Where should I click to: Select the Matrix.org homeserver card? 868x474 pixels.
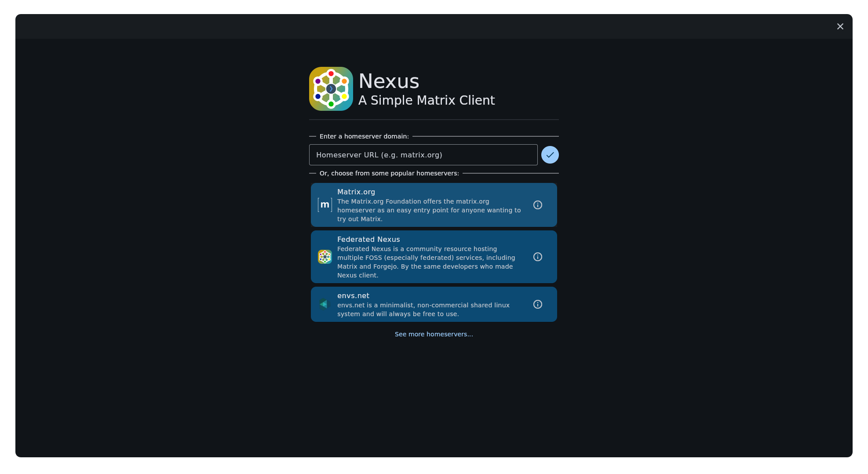(422, 204)
